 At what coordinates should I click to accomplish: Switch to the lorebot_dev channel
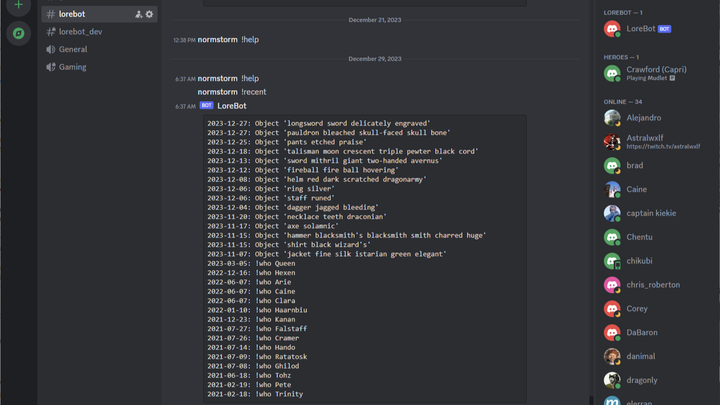point(80,32)
